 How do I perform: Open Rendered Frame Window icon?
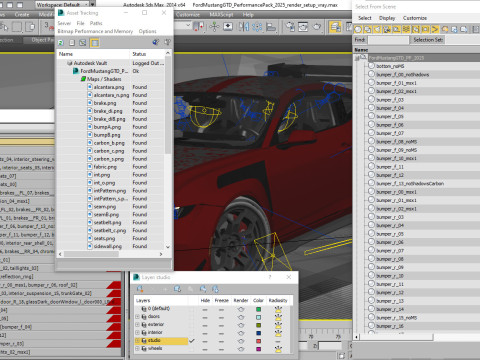coord(303,27)
